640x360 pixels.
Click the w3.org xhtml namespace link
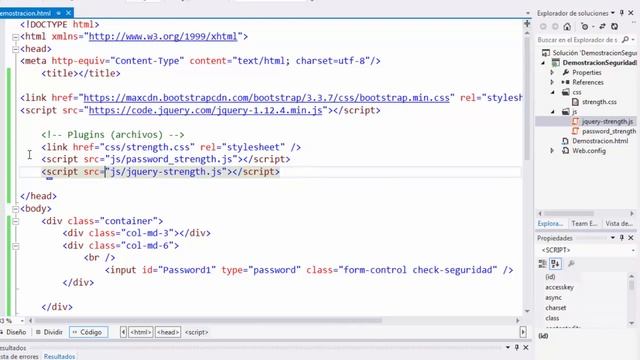(163, 37)
